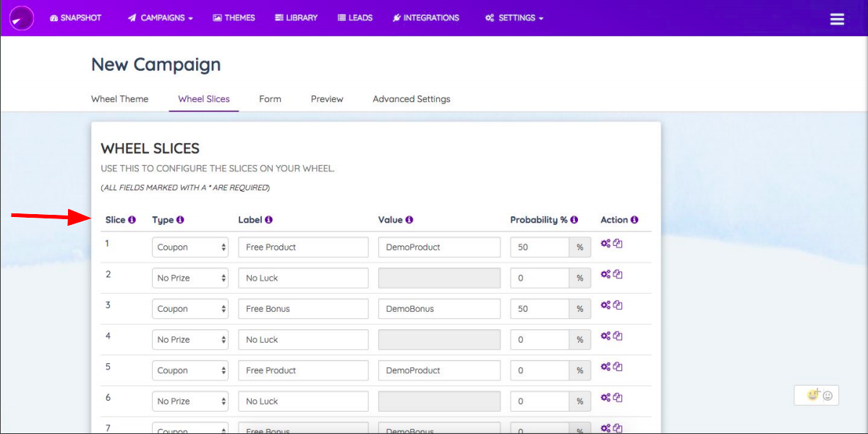
Task: Click the slice 2 probability field
Action: 540,278
